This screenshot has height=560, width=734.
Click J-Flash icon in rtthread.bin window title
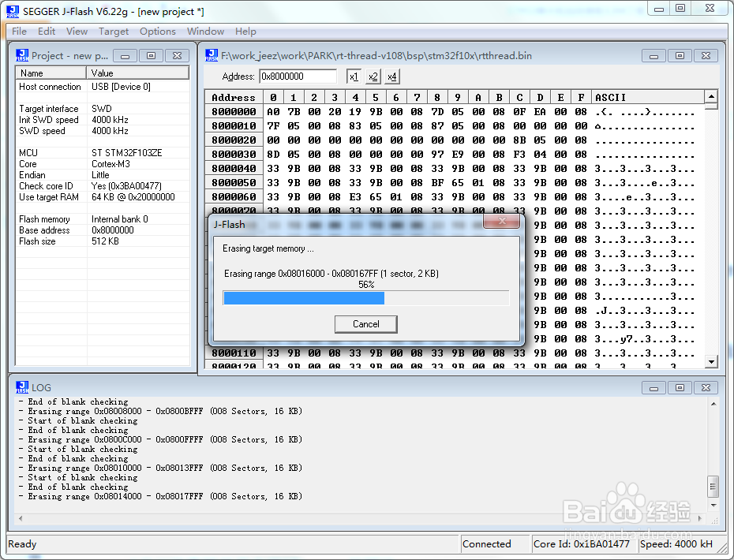pos(212,56)
